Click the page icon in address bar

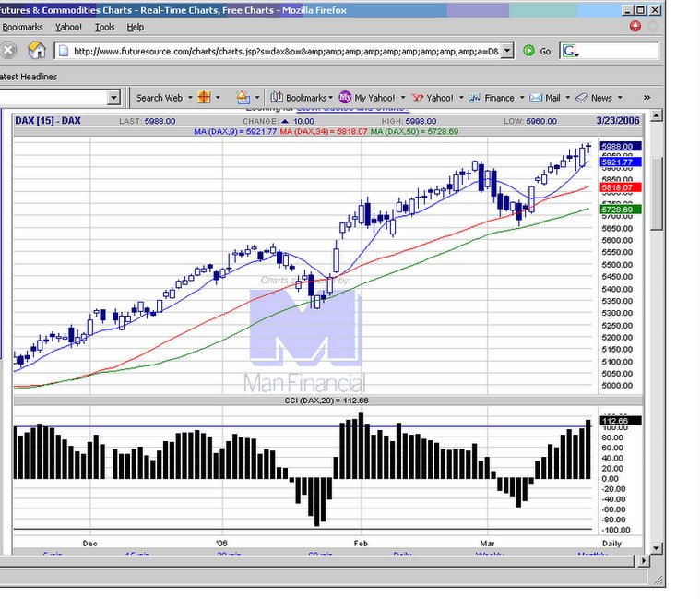pyautogui.click(x=64, y=51)
